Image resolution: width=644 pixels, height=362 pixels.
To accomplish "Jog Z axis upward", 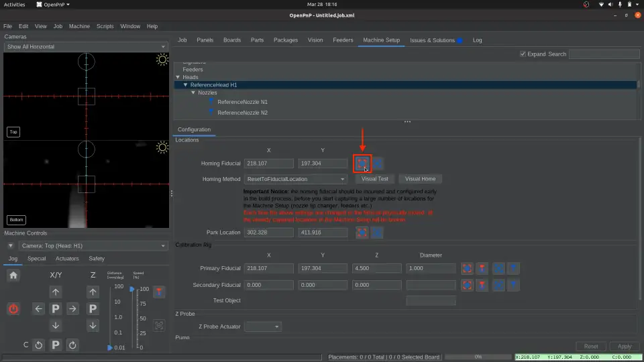I will tap(93, 292).
